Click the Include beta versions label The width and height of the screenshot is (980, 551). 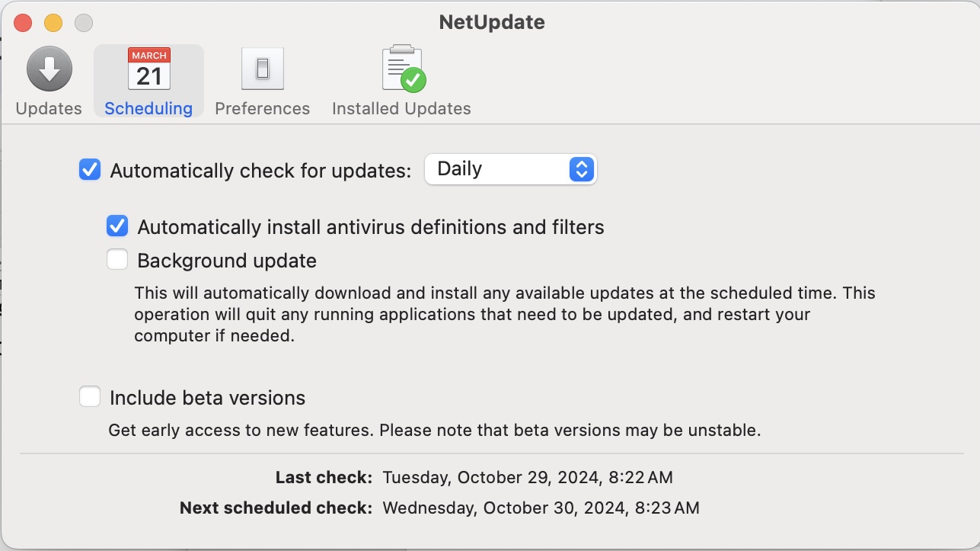pyautogui.click(x=207, y=398)
